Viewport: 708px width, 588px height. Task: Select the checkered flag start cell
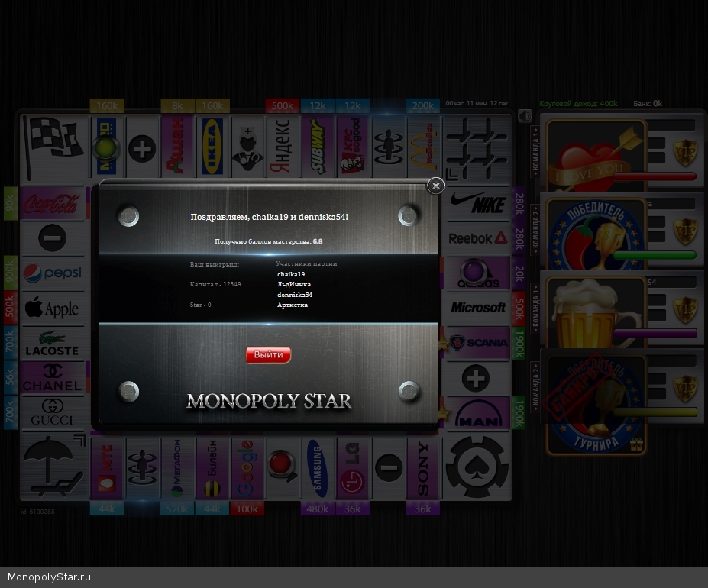coord(53,147)
